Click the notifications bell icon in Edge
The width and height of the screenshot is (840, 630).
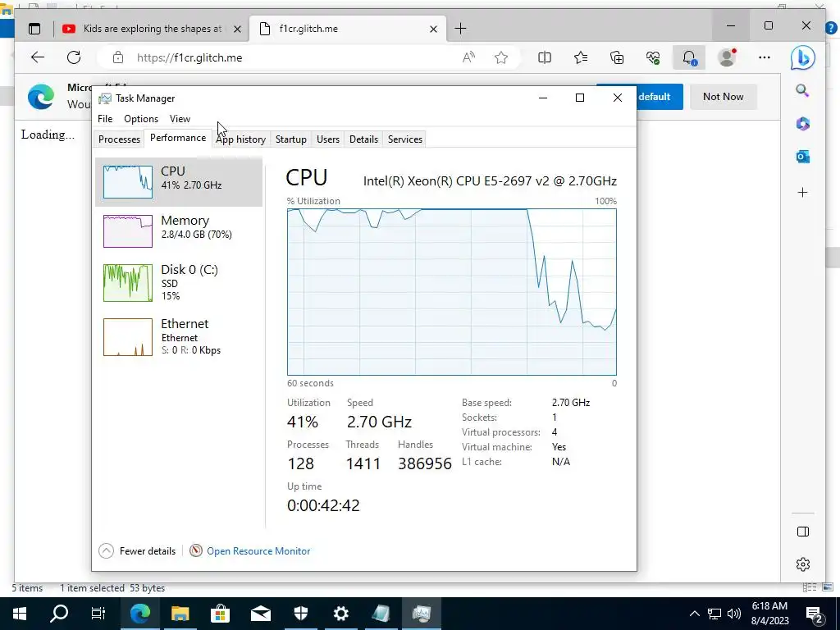pos(689,57)
